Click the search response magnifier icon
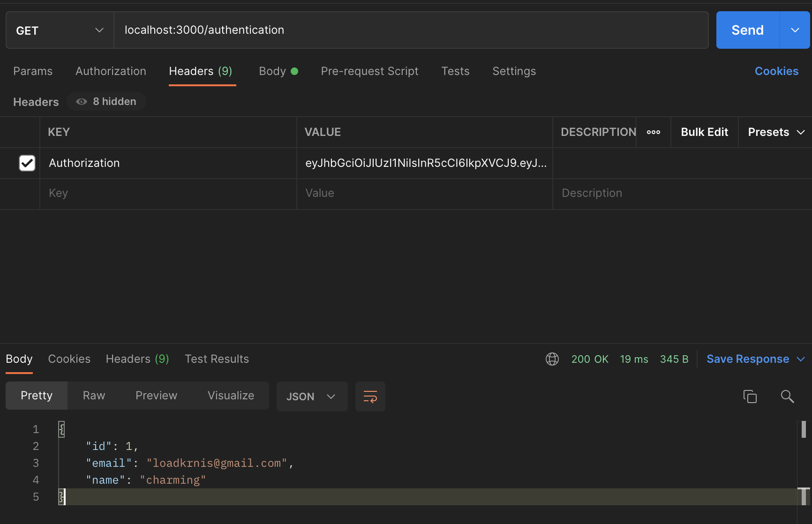This screenshot has width=812, height=524. pyautogui.click(x=787, y=397)
